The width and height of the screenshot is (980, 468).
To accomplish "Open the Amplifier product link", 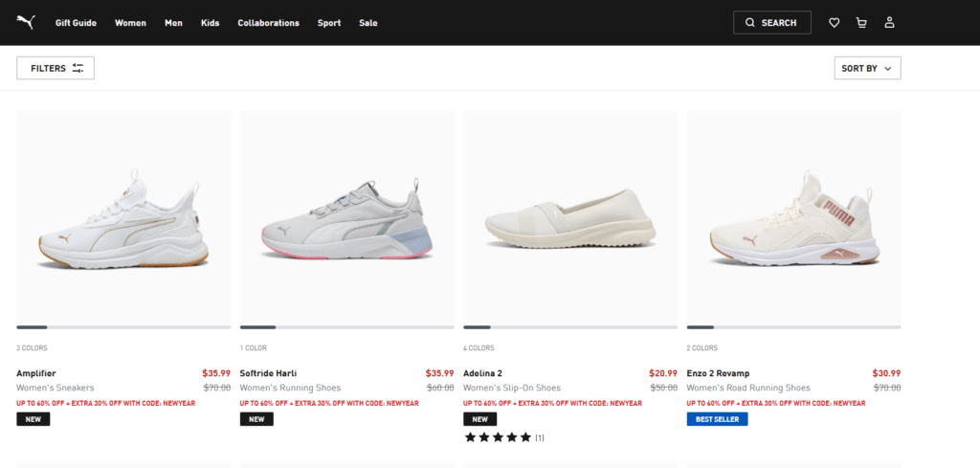I will (36, 373).
